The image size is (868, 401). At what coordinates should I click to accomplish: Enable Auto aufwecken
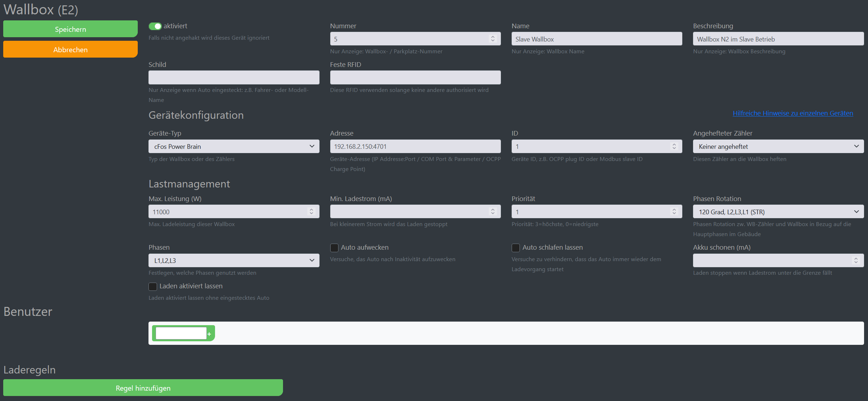pyautogui.click(x=334, y=248)
